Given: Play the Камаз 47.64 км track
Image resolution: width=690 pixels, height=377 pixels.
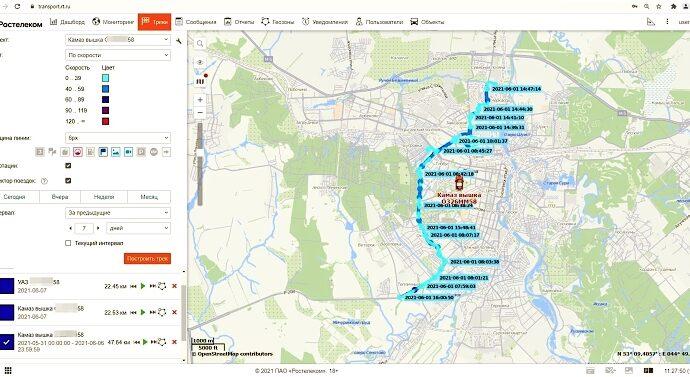Looking at the screenshot, I should pyautogui.click(x=145, y=342).
